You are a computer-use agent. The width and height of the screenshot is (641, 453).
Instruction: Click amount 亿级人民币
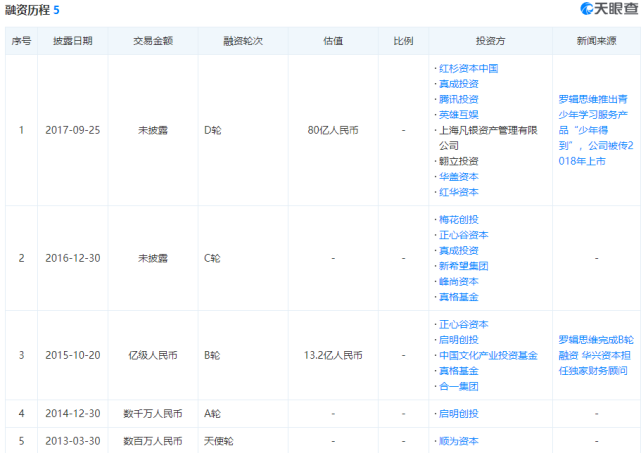coord(153,355)
